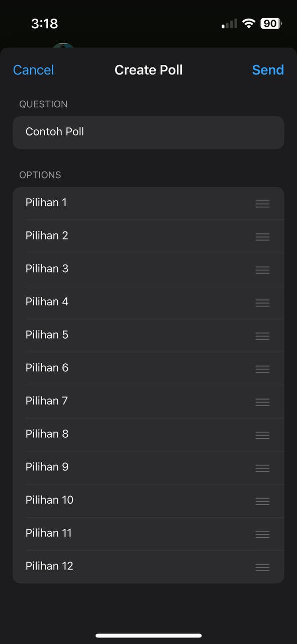Edit the Pilihan 4 option text
Image resolution: width=297 pixels, height=644 pixels.
click(x=136, y=302)
